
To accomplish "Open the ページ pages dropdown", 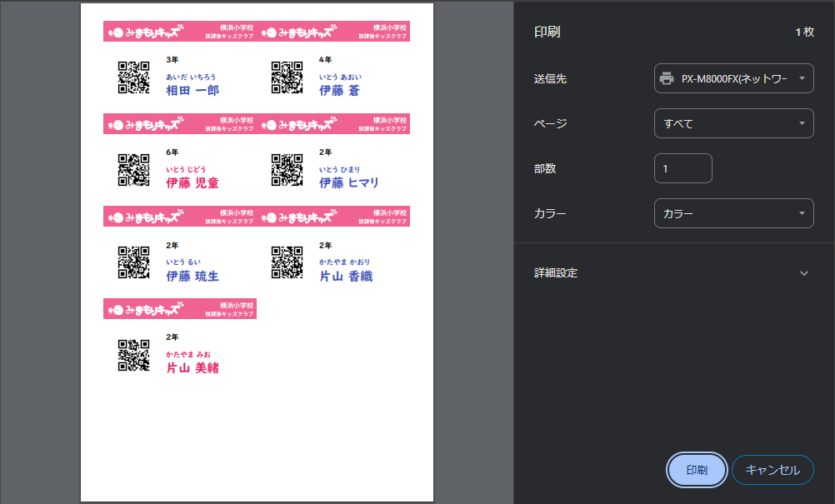I will [733, 123].
